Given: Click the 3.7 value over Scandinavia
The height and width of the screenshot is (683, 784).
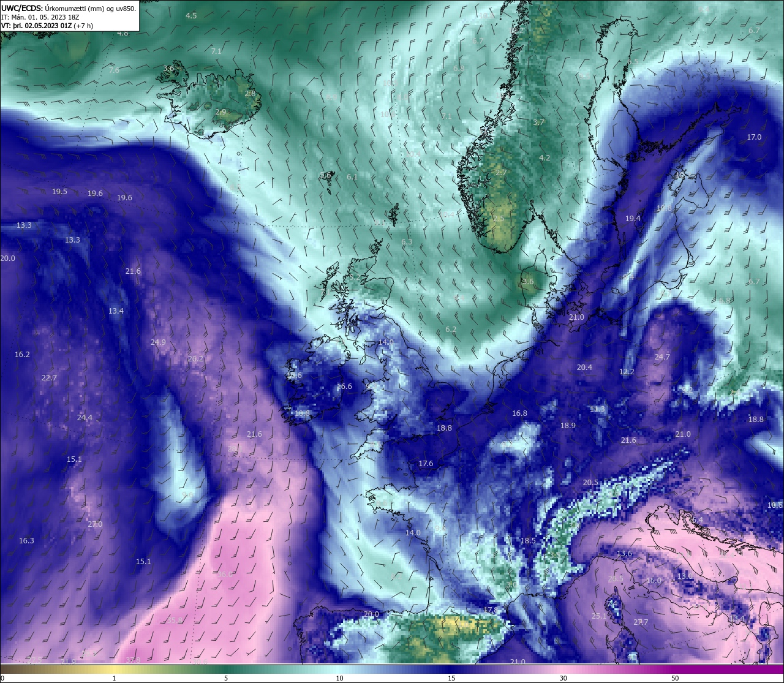Looking at the screenshot, I should [538, 122].
